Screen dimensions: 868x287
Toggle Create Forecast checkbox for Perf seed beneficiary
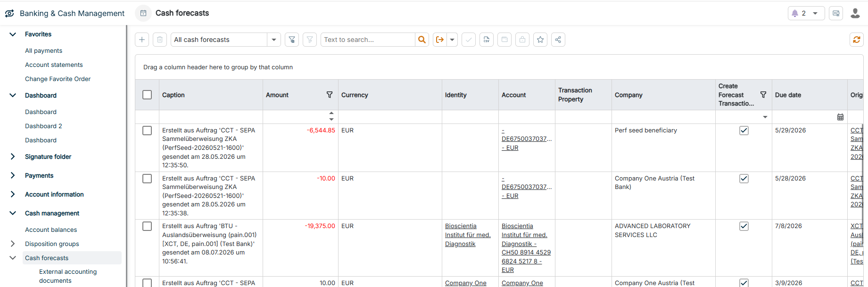click(x=744, y=131)
